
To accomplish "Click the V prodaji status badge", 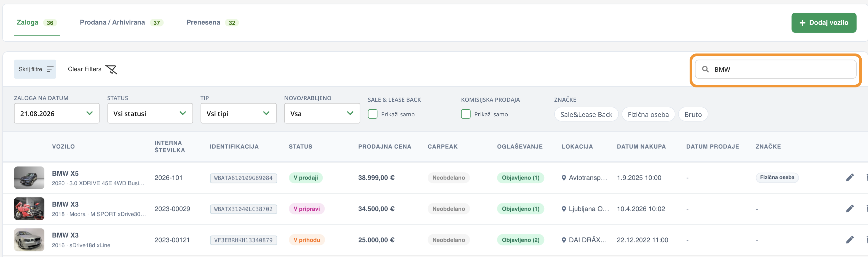I will 306,178.
